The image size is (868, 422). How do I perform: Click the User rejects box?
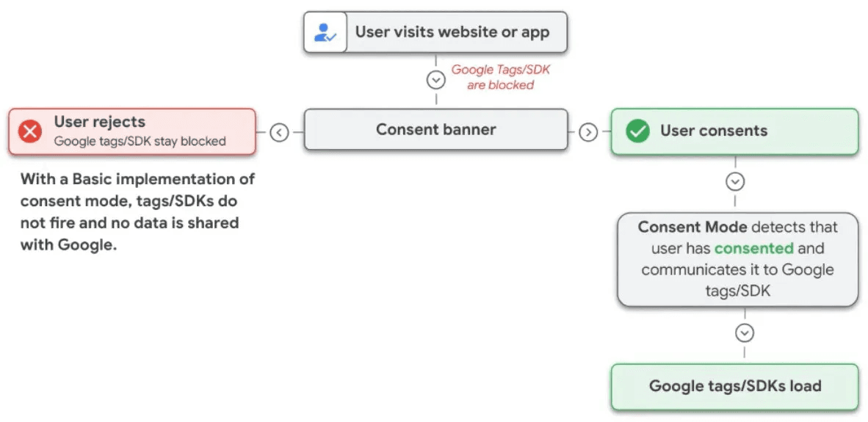coord(132,131)
